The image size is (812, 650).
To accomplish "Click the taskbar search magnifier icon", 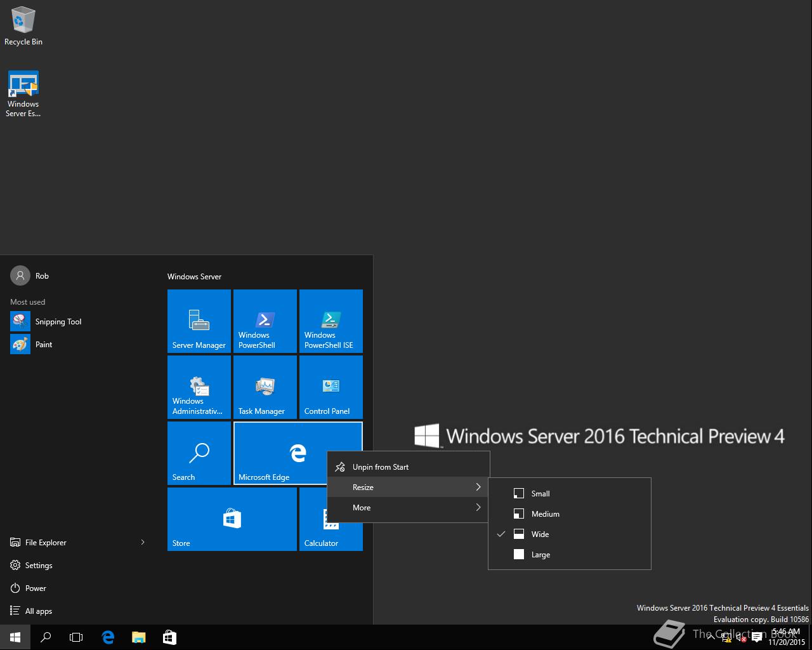I will 46,637.
